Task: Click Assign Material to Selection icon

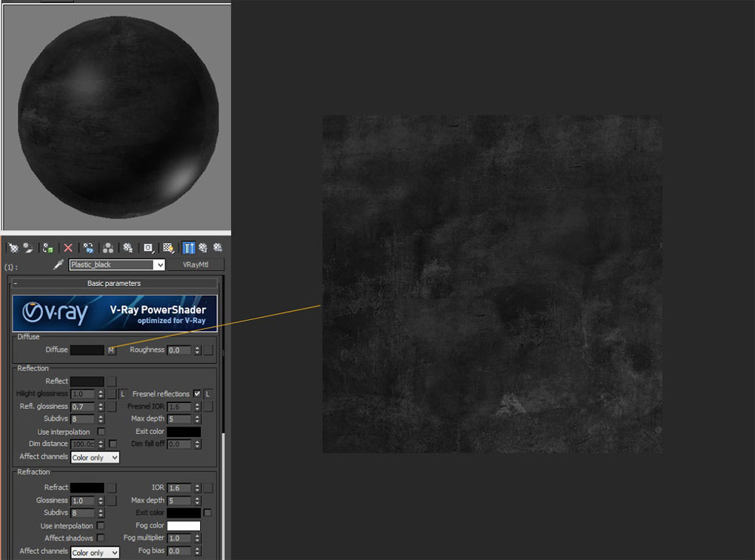Action: point(48,248)
